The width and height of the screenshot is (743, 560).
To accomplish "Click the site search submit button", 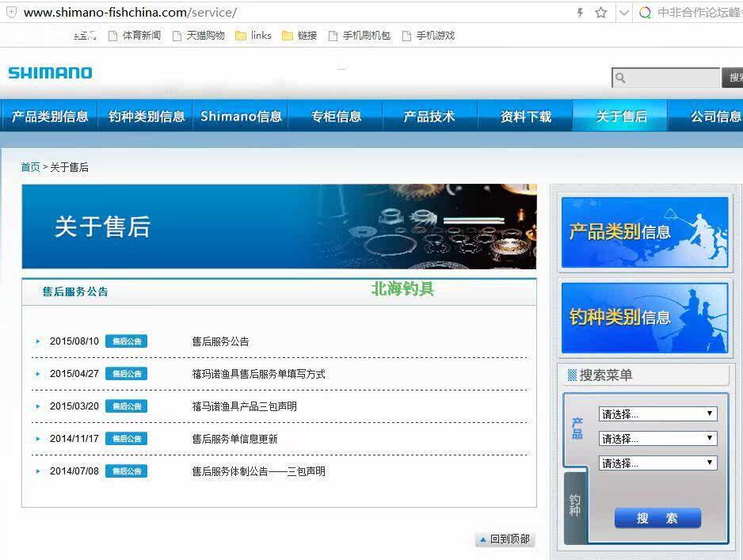I will (732, 78).
